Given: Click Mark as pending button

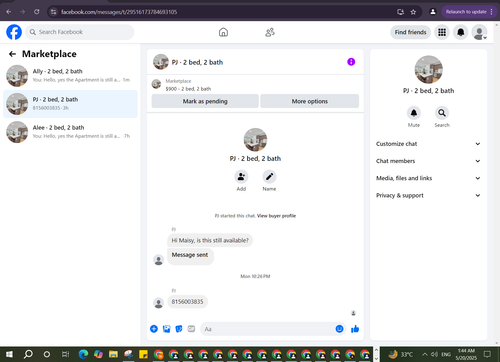Looking at the screenshot, I should pos(205,101).
